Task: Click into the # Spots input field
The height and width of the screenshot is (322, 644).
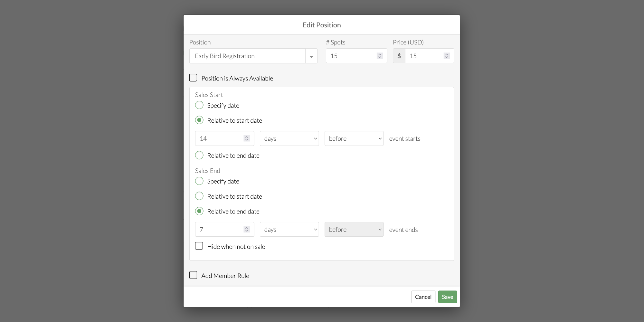Action: [351, 56]
